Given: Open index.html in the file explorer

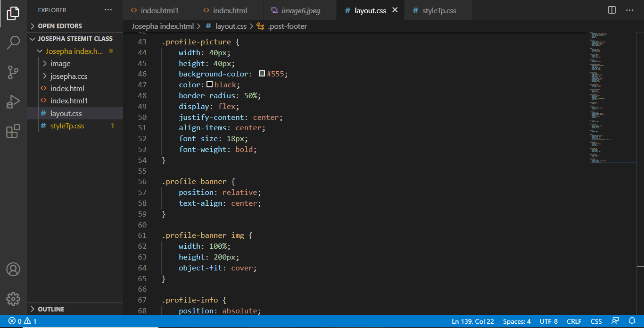Looking at the screenshot, I should 67,88.
